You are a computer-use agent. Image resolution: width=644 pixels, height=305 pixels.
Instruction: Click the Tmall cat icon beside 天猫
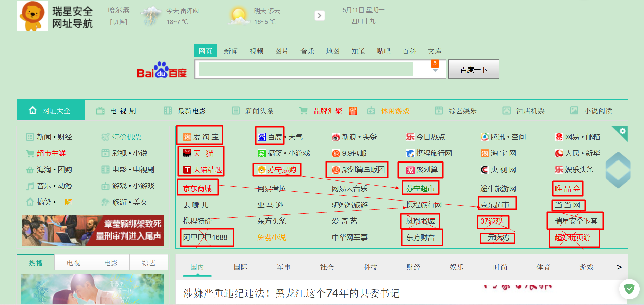click(187, 153)
